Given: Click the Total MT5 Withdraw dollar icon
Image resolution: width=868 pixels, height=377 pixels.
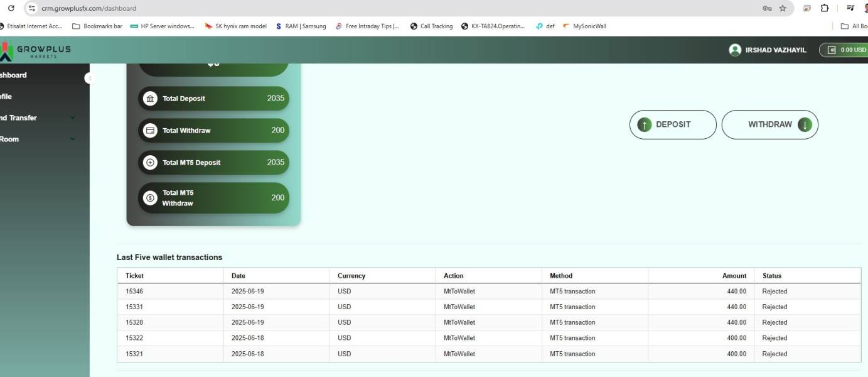Looking at the screenshot, I should click(x=150, y=198).
